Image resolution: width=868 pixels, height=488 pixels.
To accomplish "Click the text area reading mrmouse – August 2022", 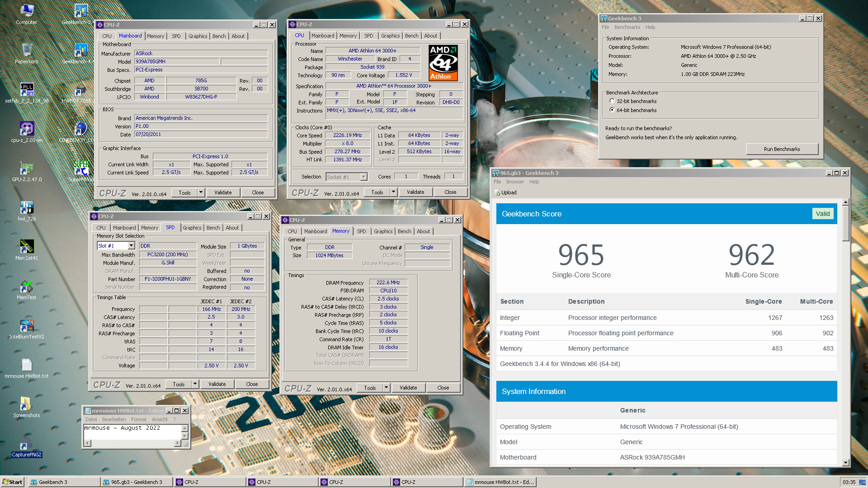I will 132,432.
